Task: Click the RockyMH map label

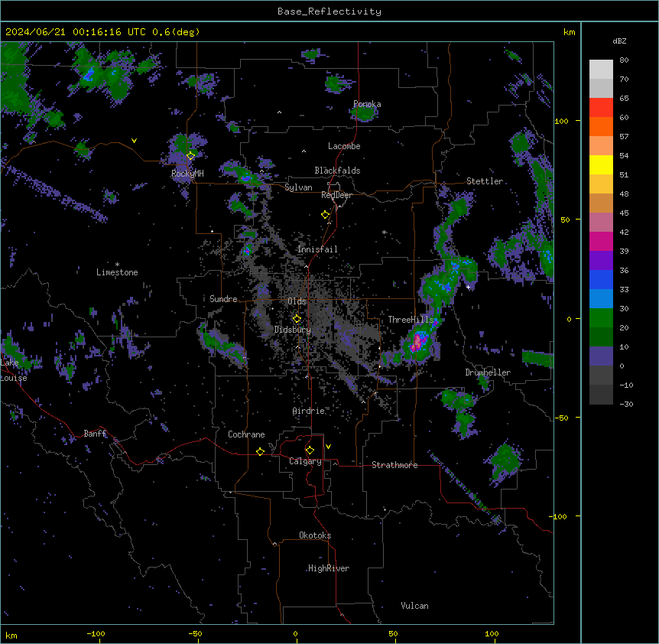Action: pos(187,174)
